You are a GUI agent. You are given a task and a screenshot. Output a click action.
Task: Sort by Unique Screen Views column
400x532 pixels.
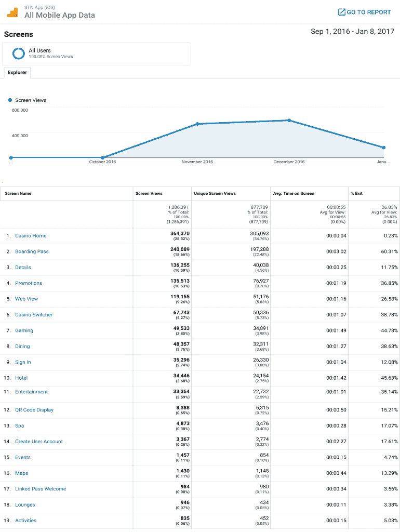[x=215, y=193]
